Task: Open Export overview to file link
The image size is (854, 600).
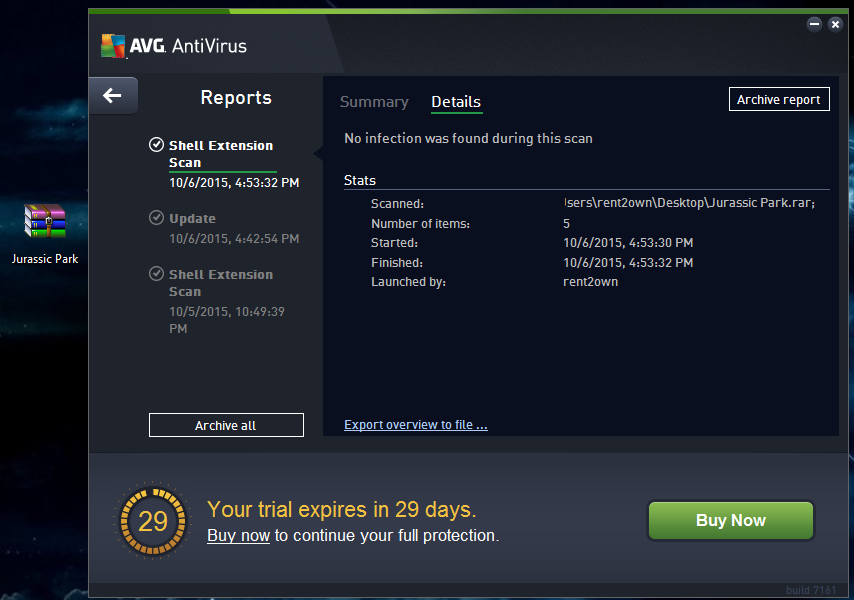Action: pyautogui.click(x=416, y=425)
